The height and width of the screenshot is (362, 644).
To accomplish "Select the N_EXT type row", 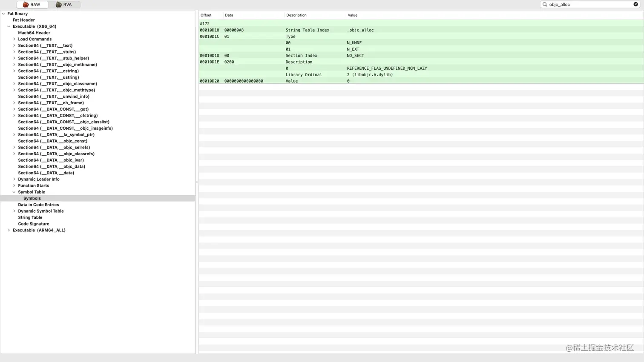I will pos(421,49).
